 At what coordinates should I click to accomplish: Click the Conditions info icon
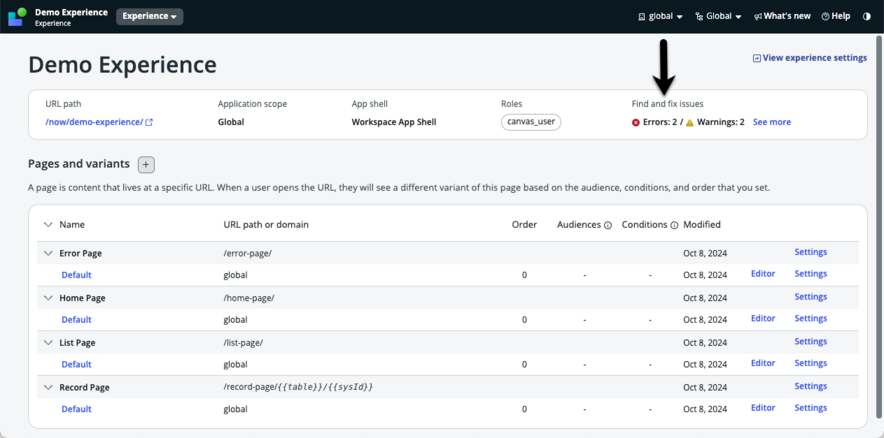(x=674, y=225)
